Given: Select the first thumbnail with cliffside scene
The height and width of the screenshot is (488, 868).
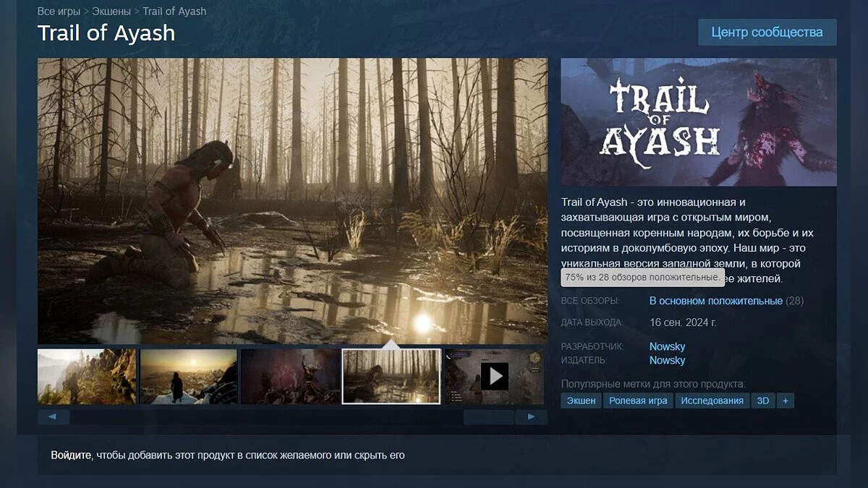Looking at the screenshot, I should click(x=87, y=376).
